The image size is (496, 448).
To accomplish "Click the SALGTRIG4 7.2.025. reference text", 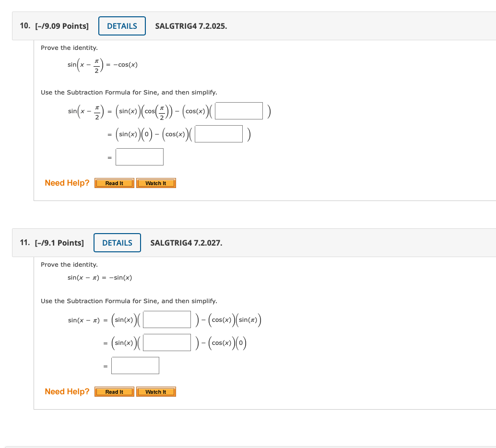I will [191, 26].
